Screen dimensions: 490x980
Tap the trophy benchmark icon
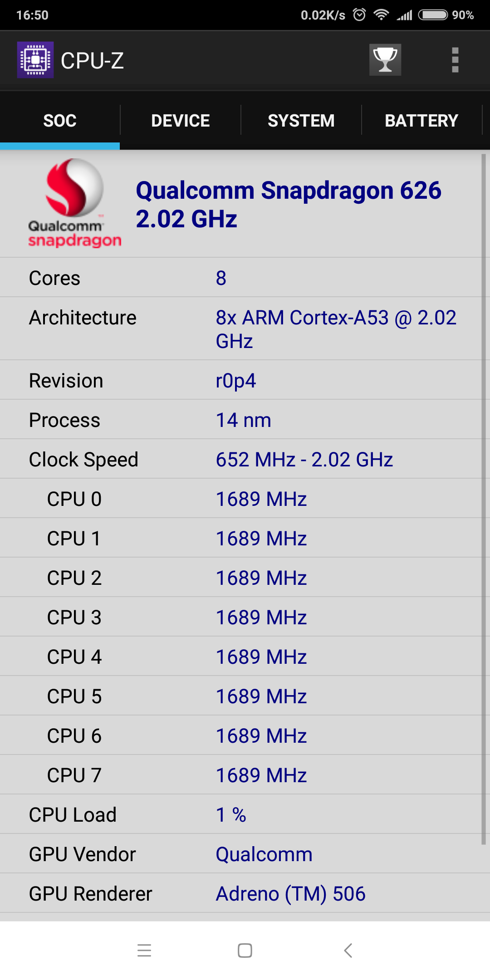(385, 60)
